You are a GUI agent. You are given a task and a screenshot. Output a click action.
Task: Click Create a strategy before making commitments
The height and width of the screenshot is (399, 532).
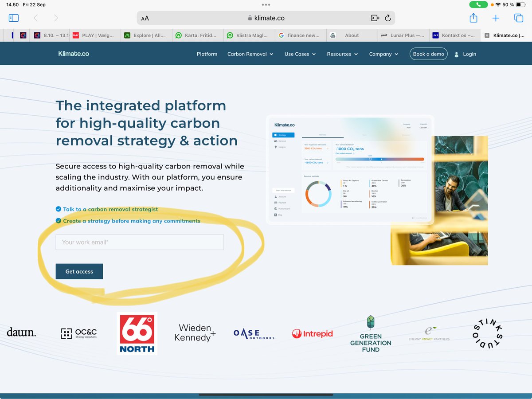pyautogui.click(x=132, y=221)
